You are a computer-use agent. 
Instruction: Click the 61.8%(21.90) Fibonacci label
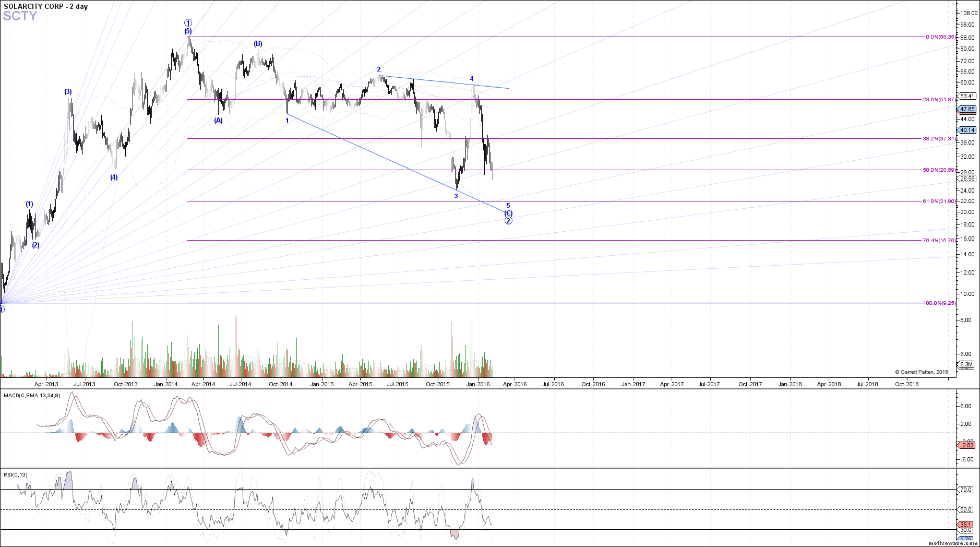click(x=939, y=201)
